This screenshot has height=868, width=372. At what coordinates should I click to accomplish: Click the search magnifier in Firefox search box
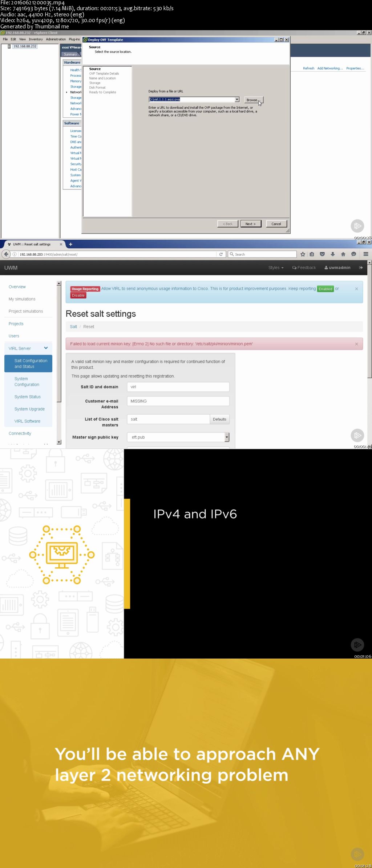point(232,254)
